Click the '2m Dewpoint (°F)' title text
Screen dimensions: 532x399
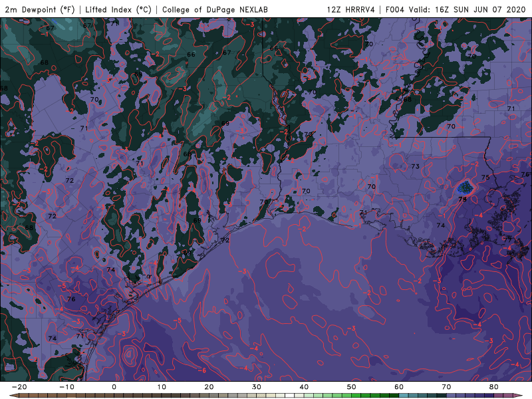pos(39,9)
